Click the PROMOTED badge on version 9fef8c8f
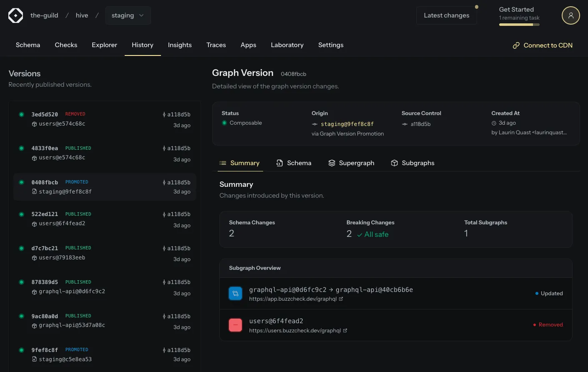This screenshot has width=588, height=372. [x=77, y=350]
